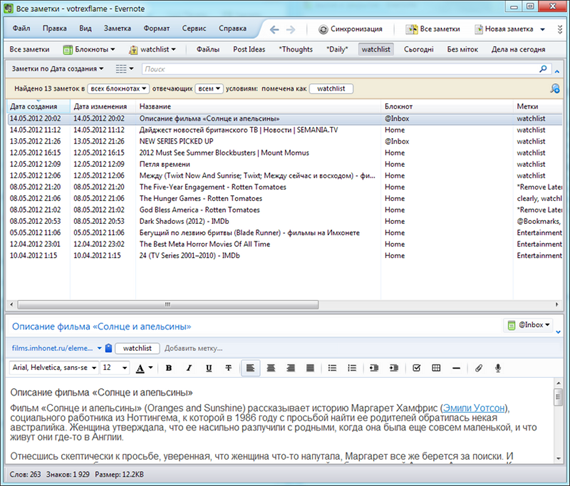The height and width of the screenshot is (486, 570).
Task: Open the Формат menu
Action: click(156, 28)
